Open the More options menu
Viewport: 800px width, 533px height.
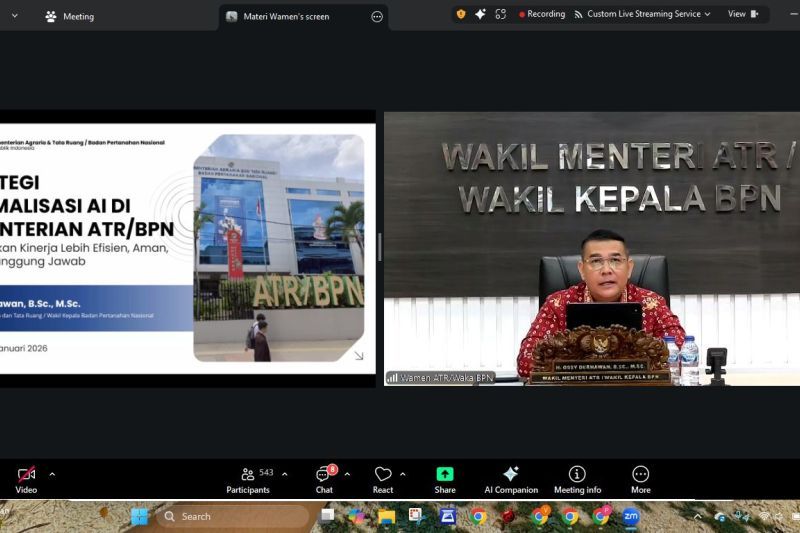(641, 478)
